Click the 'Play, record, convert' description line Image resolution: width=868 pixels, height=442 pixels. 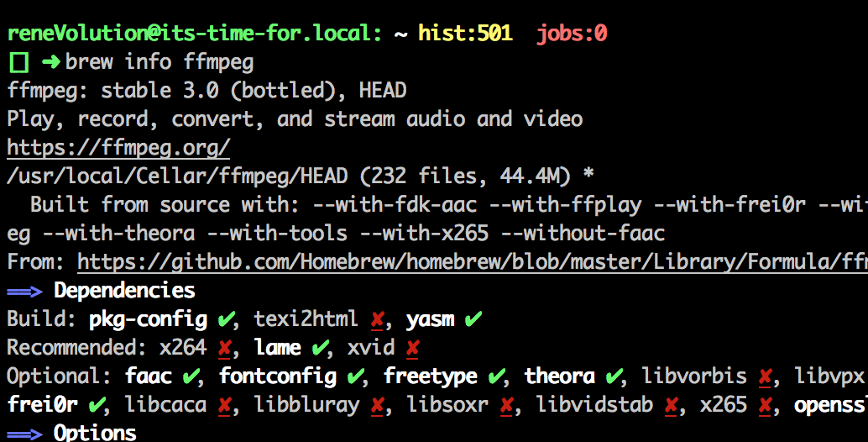(x=295, y=119)
